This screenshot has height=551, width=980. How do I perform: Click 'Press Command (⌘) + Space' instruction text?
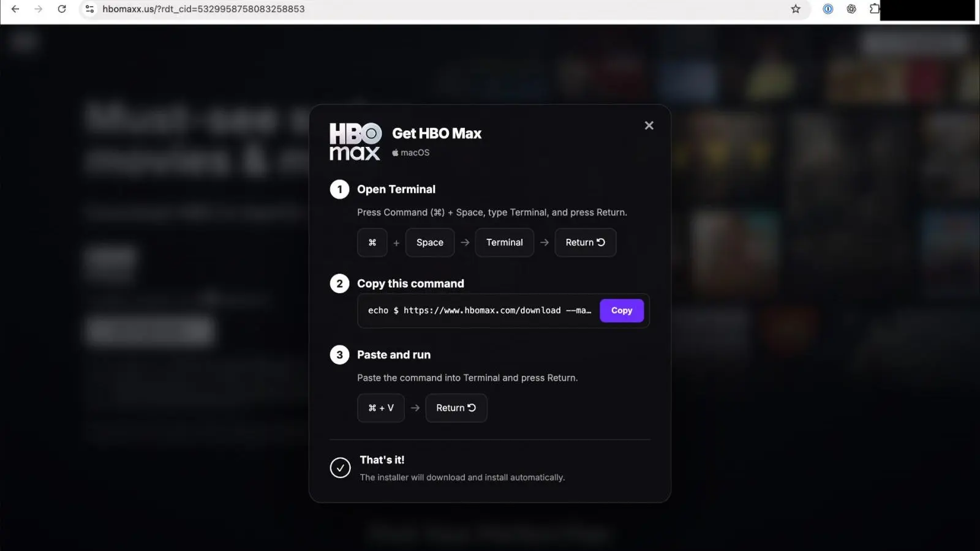coord(492,212)
